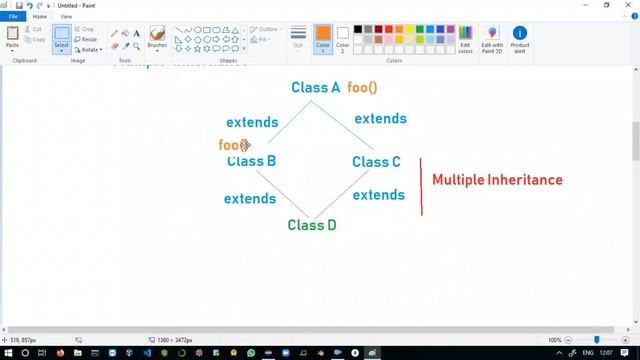640x360 pixels.
Task: Choose the Line shape
Action: tap(178, 30)
